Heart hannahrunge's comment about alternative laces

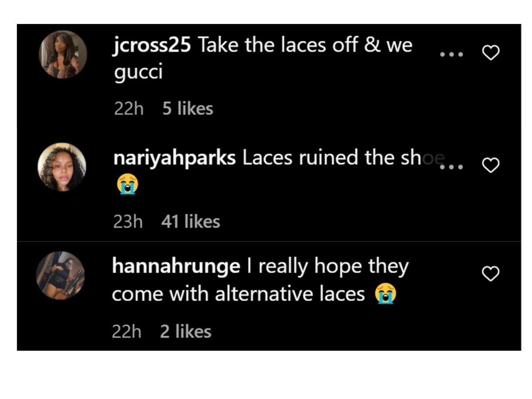490,274
